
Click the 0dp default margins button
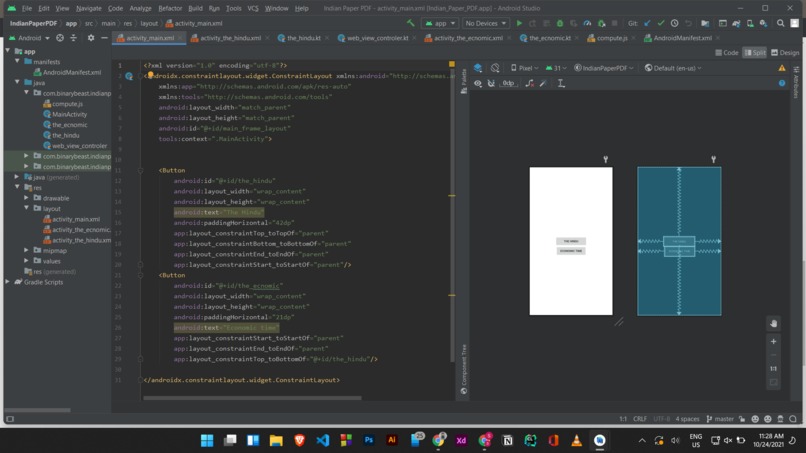coord(508,83)
